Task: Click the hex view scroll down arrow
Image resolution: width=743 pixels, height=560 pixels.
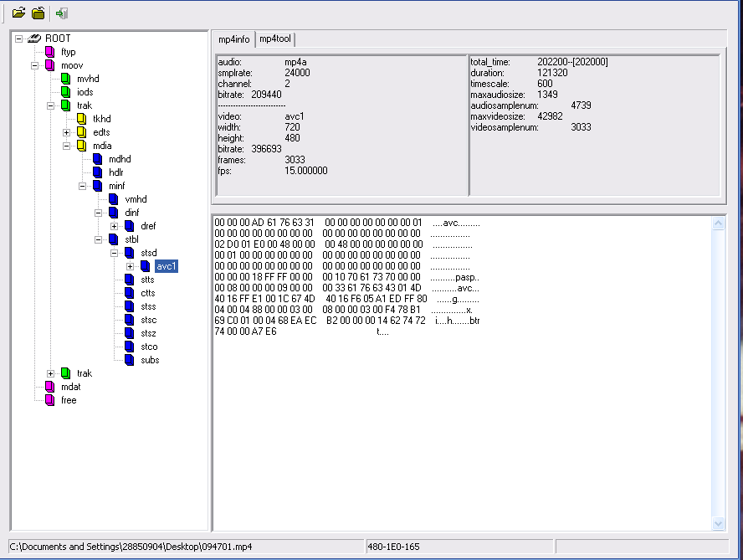Action: click(719, 523)
